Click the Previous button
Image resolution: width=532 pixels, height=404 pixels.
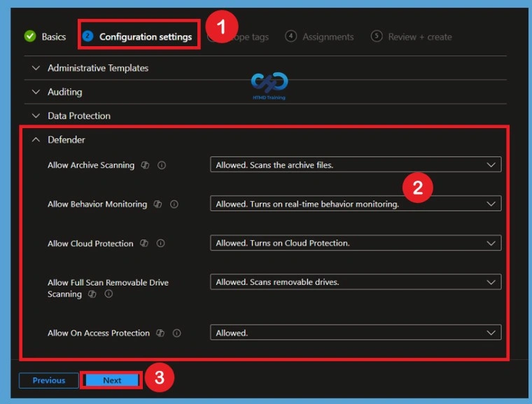point(49,380)
